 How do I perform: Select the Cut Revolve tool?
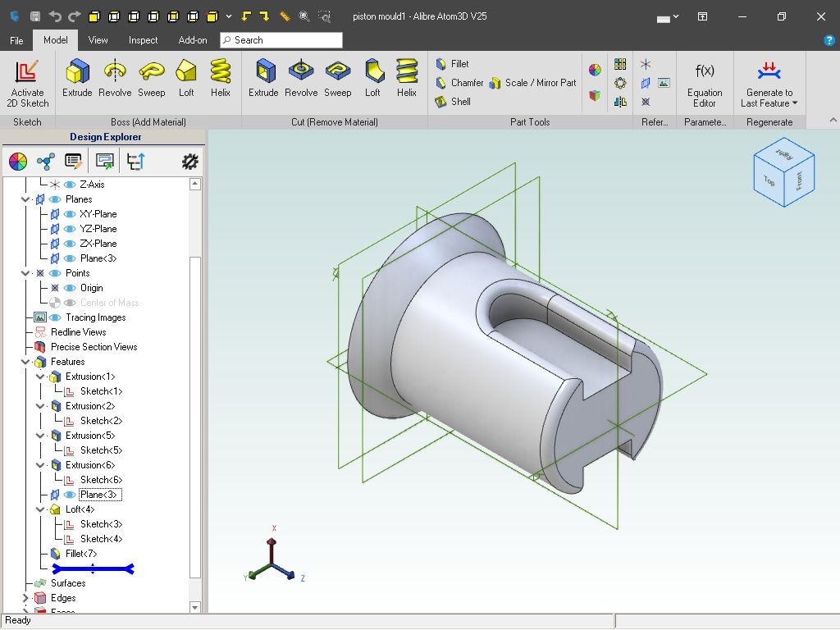[301, 78]
